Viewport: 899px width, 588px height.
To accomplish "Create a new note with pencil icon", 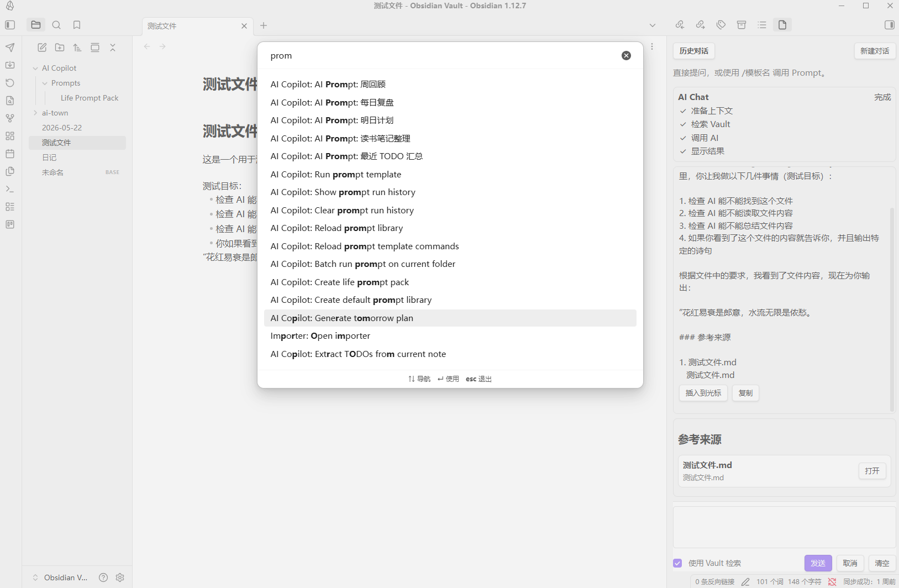I will click(x=42, y=48).
